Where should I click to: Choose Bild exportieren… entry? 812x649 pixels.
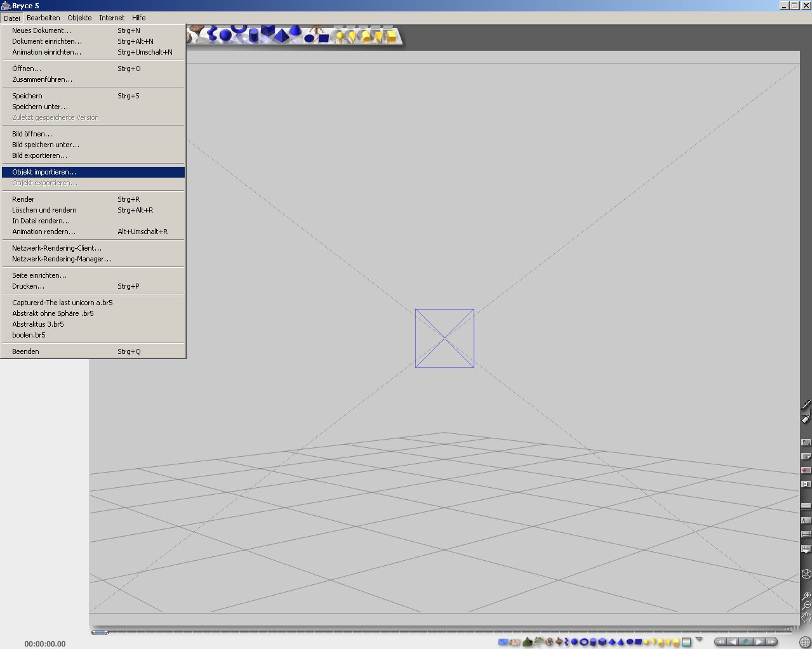tap(93, 155)
